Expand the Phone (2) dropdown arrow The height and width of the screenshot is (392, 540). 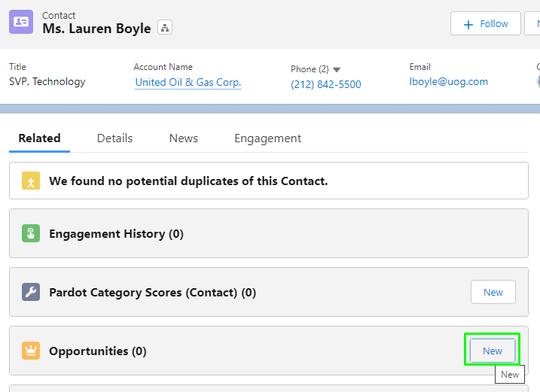pyautogui.click(x=337, y=70)
